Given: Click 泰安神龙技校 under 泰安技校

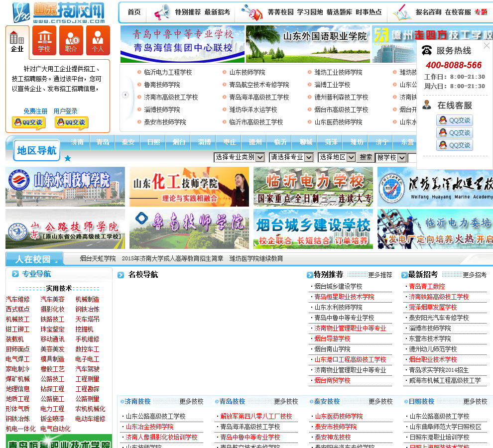Looking at the screenshot, I should 333,438.
